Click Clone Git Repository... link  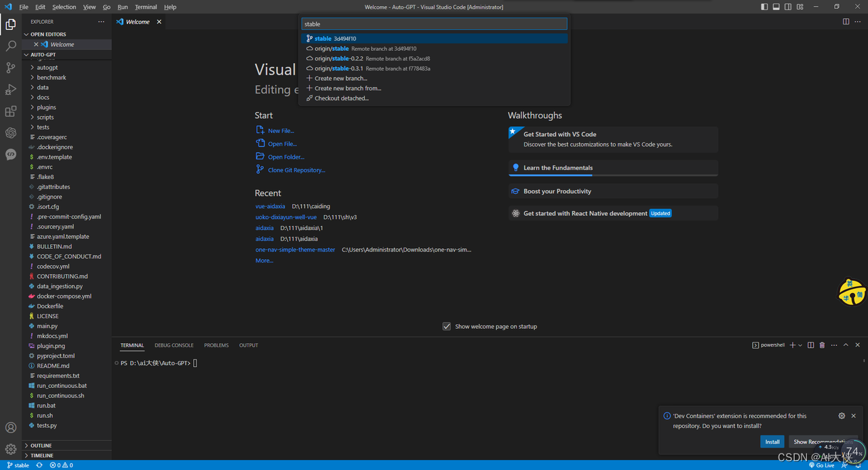(296, 170)
